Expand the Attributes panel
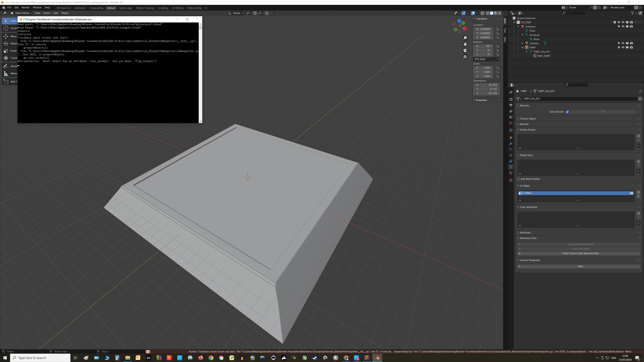This screenshot has width=644, height=362. [x=525, y=233]
